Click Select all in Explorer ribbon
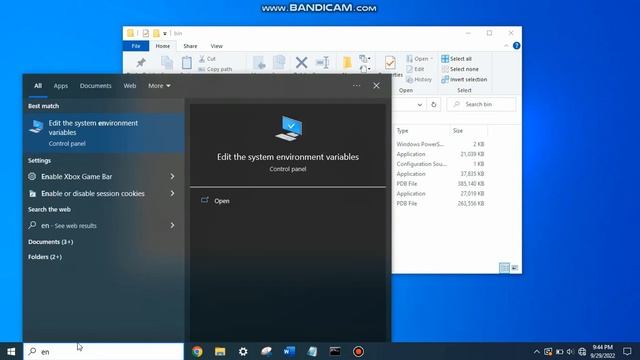The image size is (640, 360). click(x=457, y=59)
